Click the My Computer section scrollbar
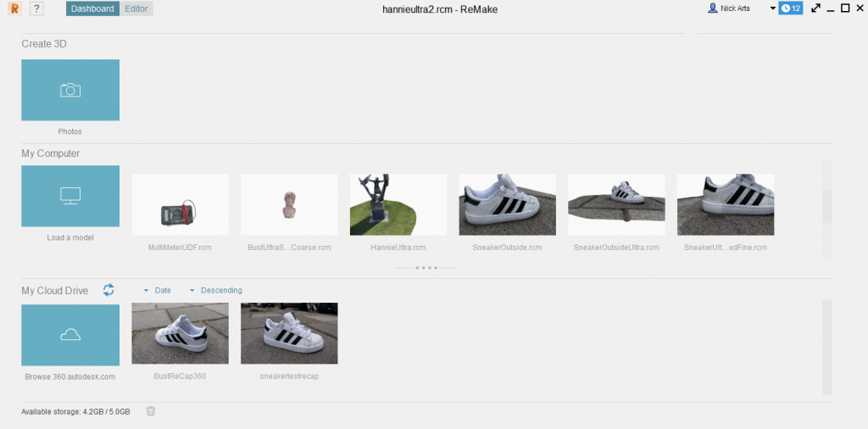 click(x=827, y=209)
